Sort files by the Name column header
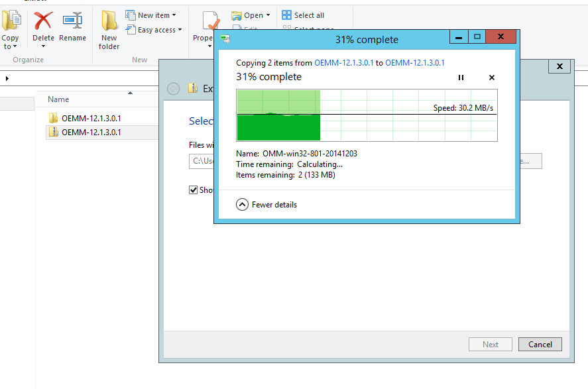588x389 pixels. coord(58,99)
